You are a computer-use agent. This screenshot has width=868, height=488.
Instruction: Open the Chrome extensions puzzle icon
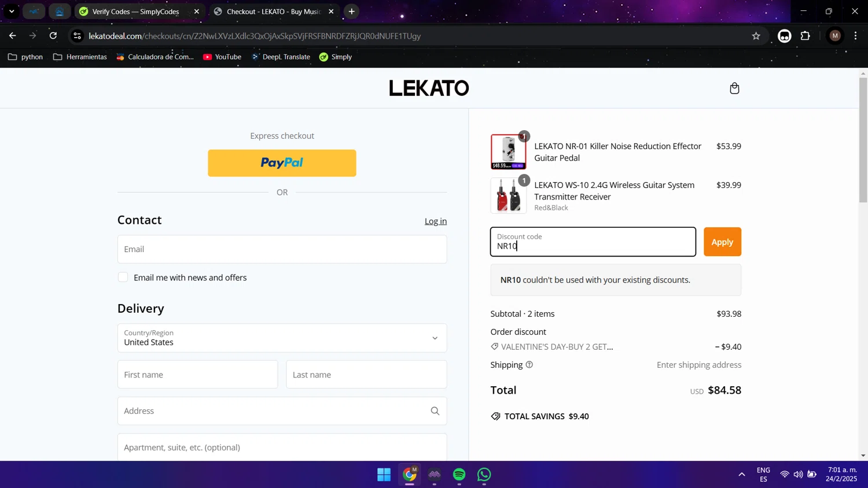coord(806,36)
